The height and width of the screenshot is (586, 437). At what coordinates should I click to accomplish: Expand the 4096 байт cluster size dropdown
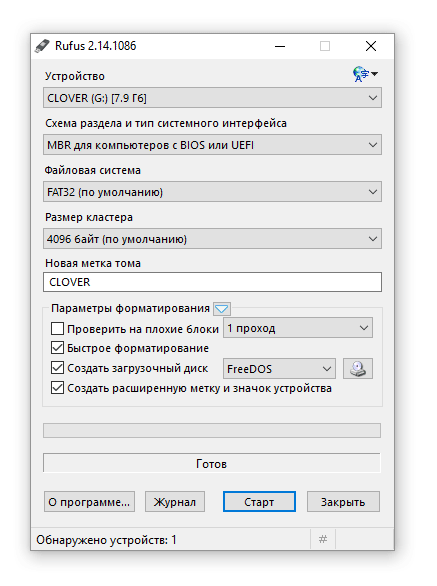pyautogui.click(x=212, y=239)
